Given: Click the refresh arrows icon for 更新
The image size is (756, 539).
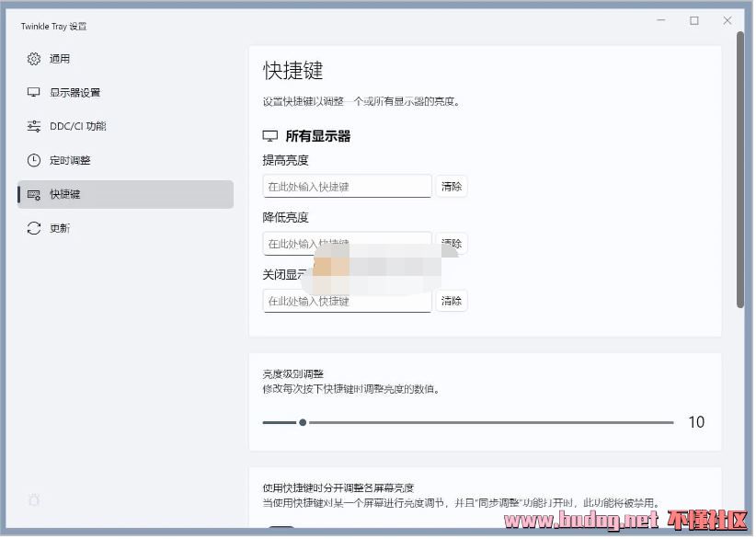Looking at the screenshot, I should point(34,228).
